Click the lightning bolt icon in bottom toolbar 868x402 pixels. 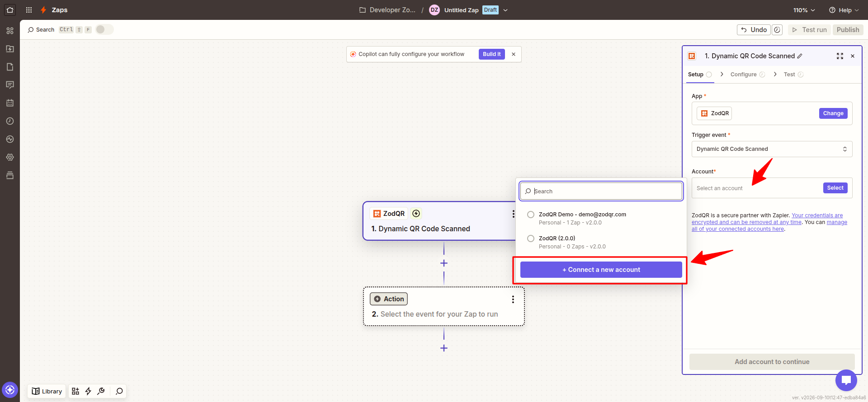(x=88, y=391)
